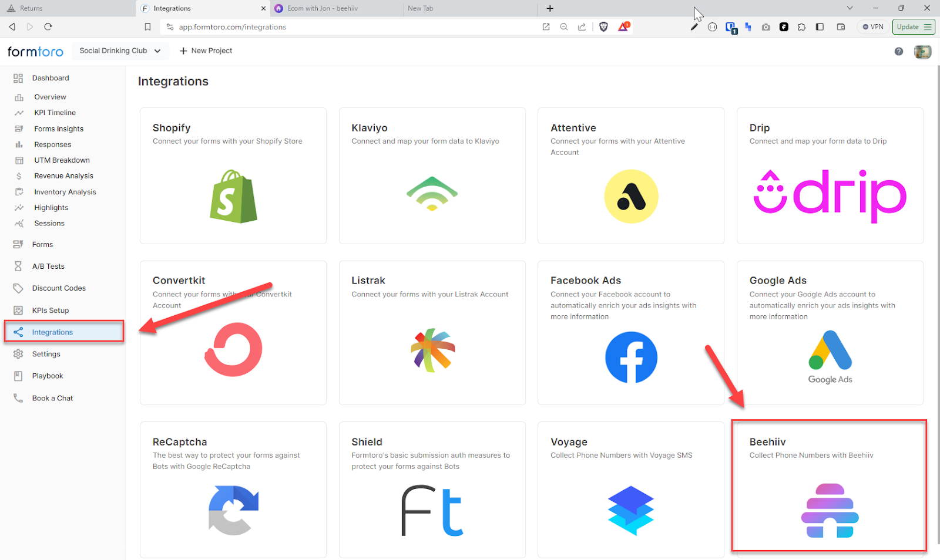Open Dashboard in the sidebar
The width and height of the screenshot is (940, 560).
[x=51, y=78]
